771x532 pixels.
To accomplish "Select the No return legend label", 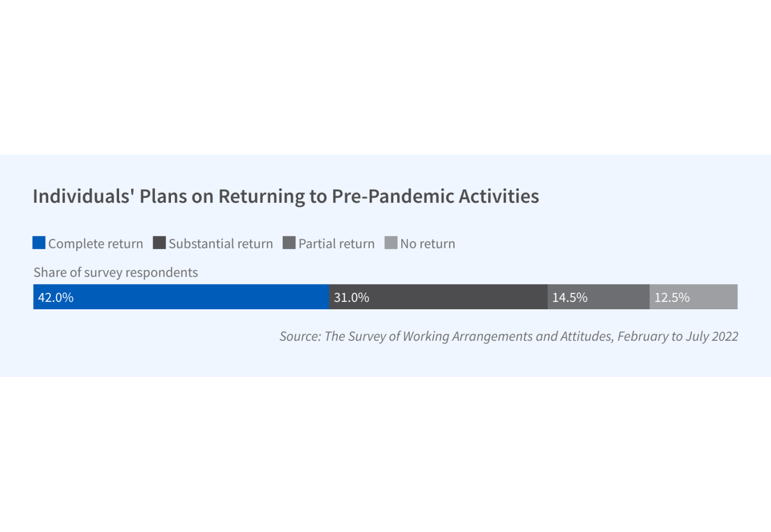I will pos(427,244).
